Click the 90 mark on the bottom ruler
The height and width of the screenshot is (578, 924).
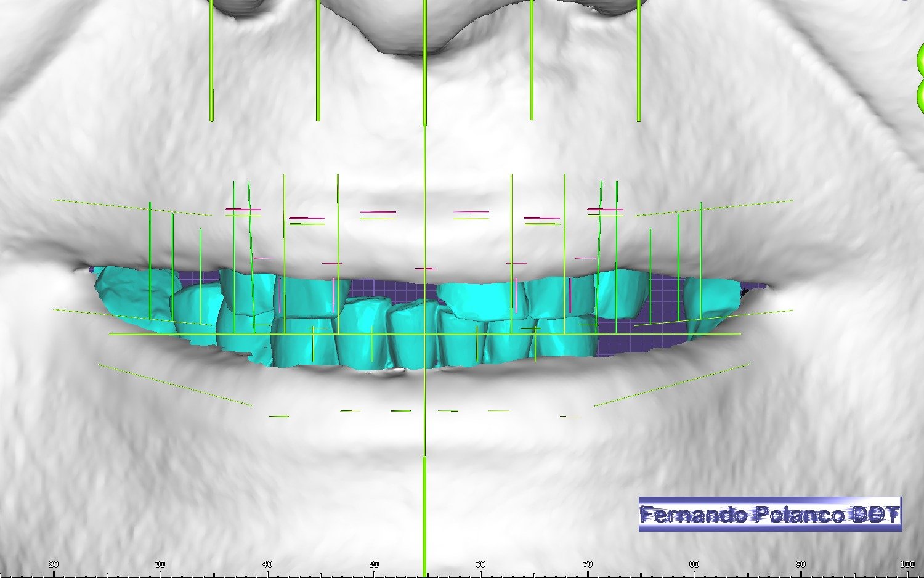[801, 564]
